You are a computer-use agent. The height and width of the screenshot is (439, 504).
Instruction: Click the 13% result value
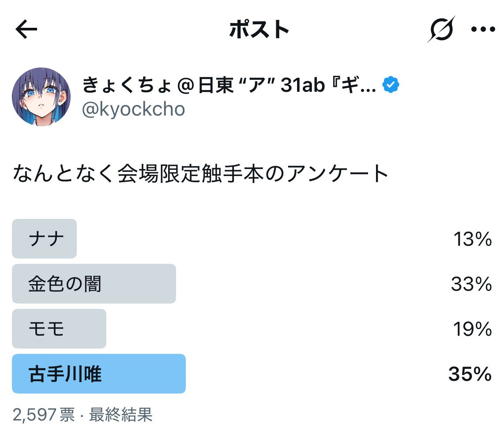(x=473, y=239)
